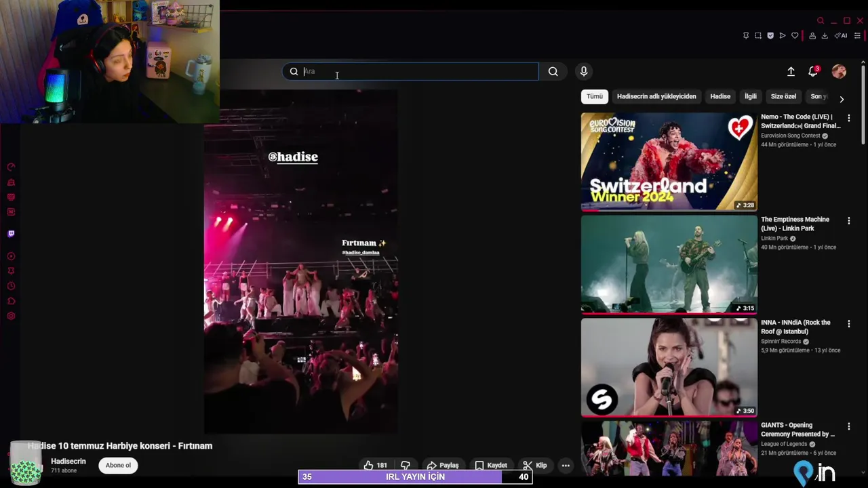This screenshot has width=868, height=488.
Task: Select the Hadisecrin adlı yükleyiciden chip
Action: (x=656, y=96)
